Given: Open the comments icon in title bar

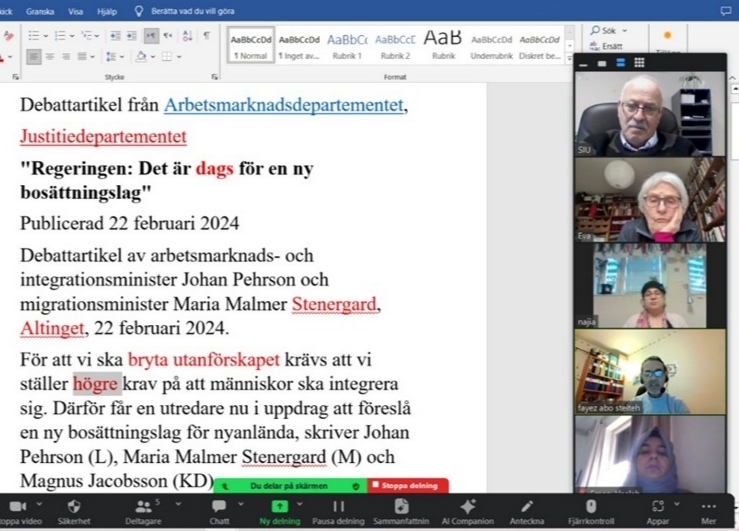Looking at the screenshot, I should point(726,11).
